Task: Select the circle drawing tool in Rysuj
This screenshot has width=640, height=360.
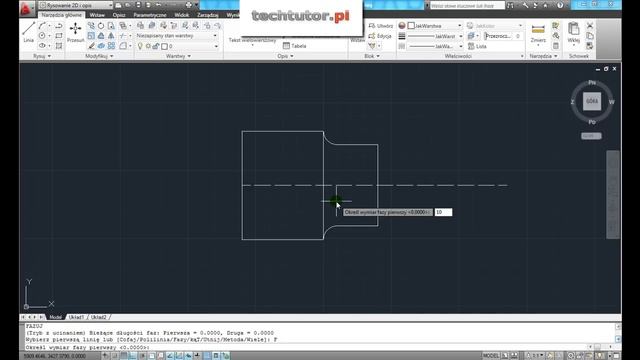Action: [x=42, y=36]
